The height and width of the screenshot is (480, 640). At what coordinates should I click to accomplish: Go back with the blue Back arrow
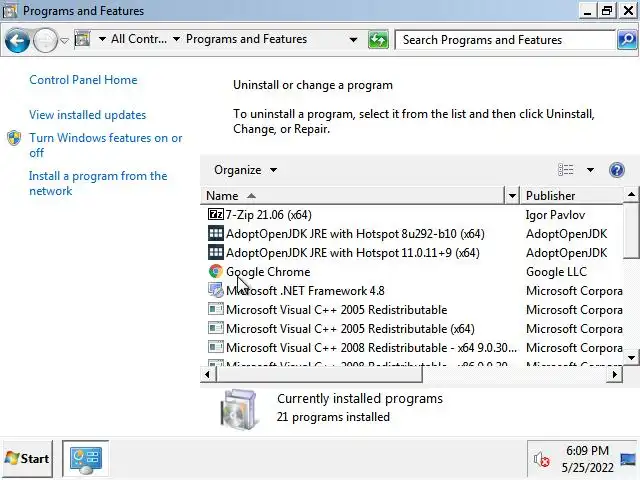(17, 40)
